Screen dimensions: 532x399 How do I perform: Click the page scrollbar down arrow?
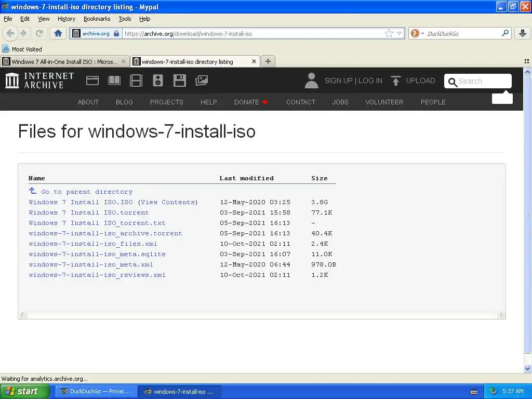click(x=527, y=368)
